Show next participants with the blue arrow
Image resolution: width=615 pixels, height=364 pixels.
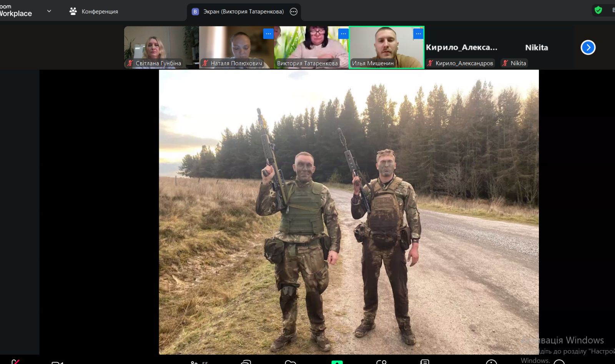tap(588, 48)
